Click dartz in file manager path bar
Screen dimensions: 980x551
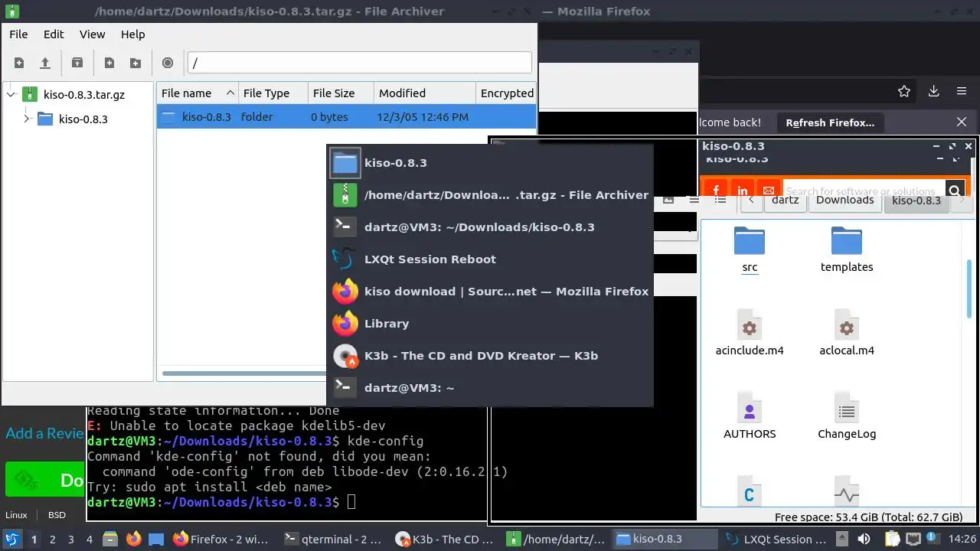(785, 201)
